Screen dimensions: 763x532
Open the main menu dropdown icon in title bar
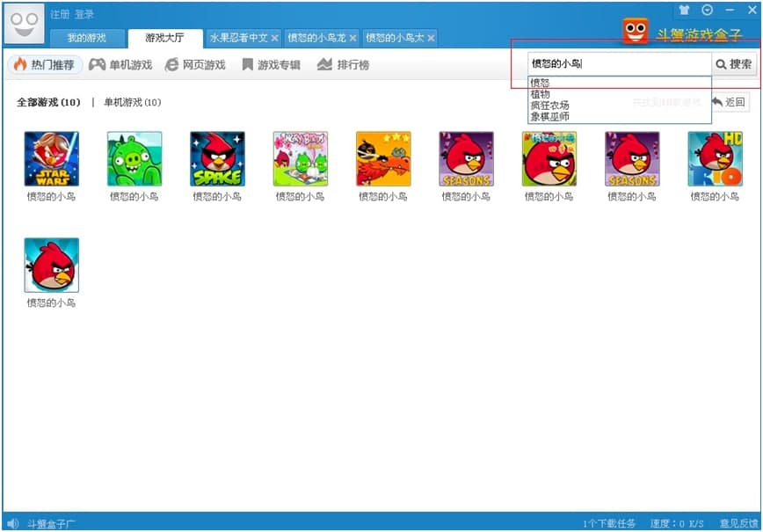click(708, 10)
